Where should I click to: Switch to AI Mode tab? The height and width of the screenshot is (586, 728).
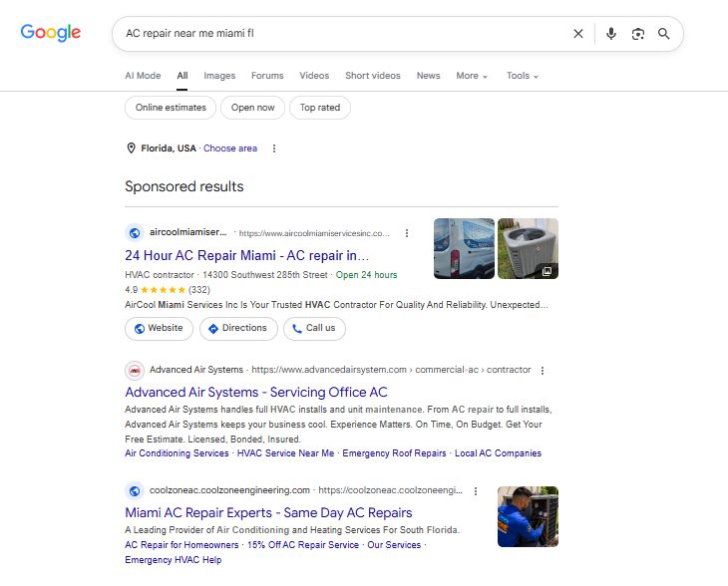(x=143, y=76)
